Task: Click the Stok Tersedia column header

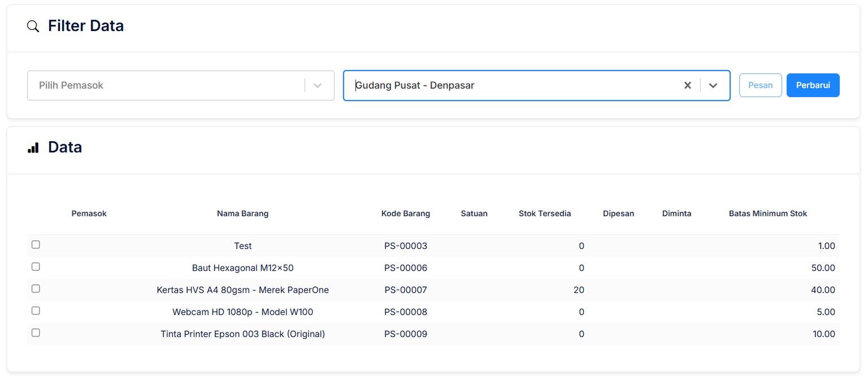Action: 544,213
